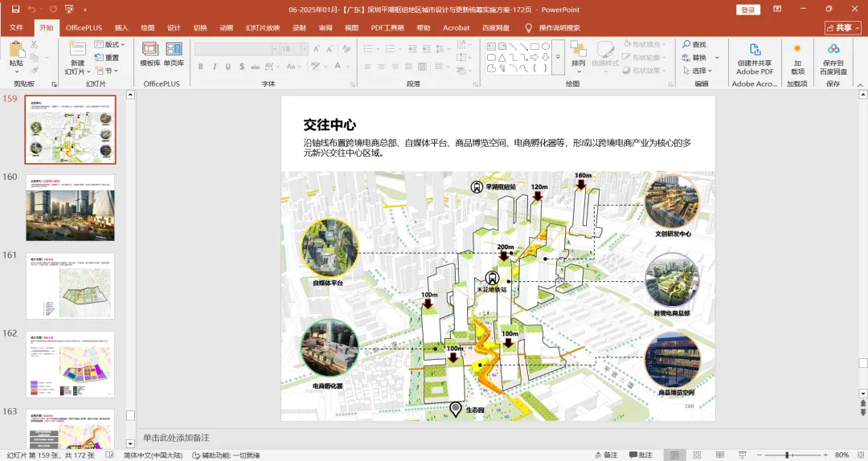The height and width of the screenshot is (461, 868).
Task: Click the Decrease Font Size icon
Action: [330, 49]
